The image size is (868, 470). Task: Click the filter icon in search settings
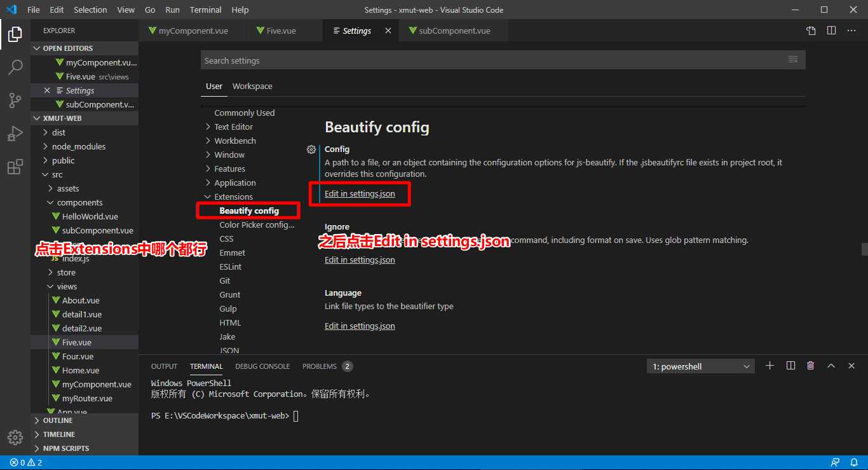pyautogui.click(x=793, y=60)
